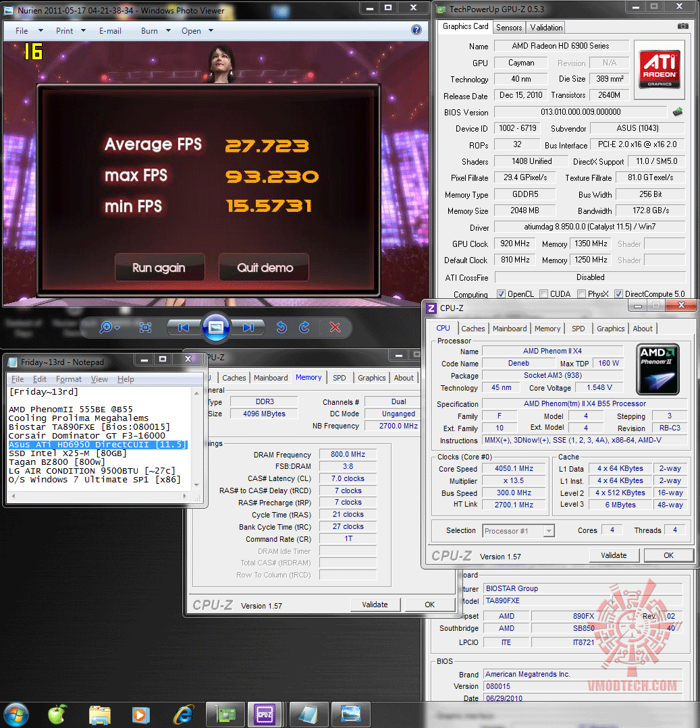Switch to the CPU-Z taskbar button
This screenshot has width=700, height=728.
click(265, 715)
